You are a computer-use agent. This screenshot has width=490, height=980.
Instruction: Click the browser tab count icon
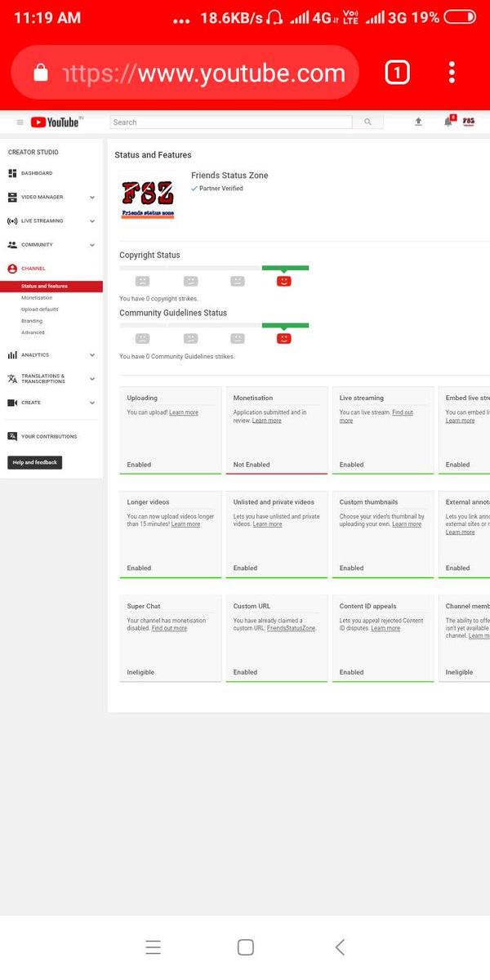coord(396,73)
